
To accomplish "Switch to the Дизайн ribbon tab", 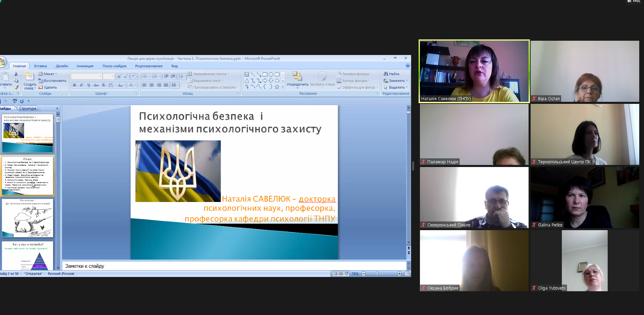I will (62, 66).
